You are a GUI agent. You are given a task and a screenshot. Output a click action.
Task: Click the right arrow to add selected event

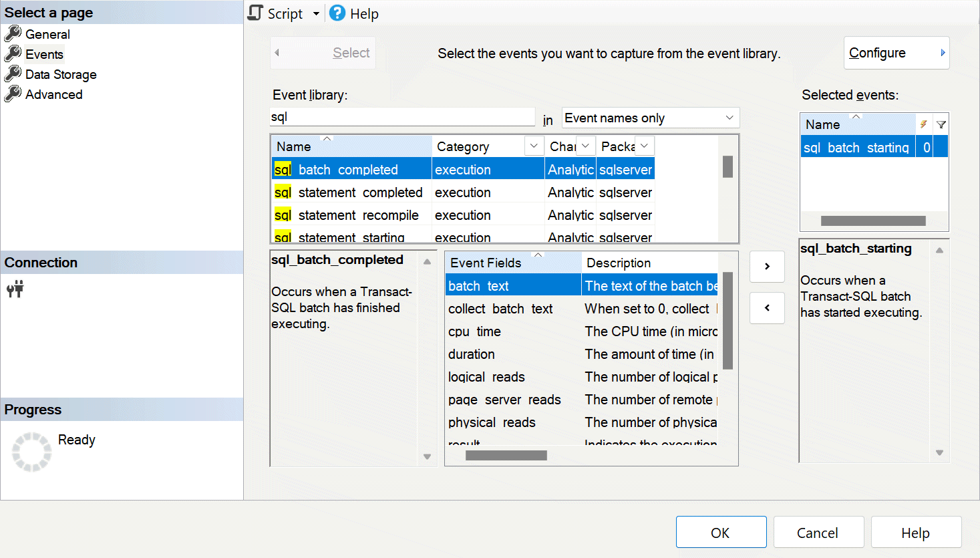coord(767,267)
